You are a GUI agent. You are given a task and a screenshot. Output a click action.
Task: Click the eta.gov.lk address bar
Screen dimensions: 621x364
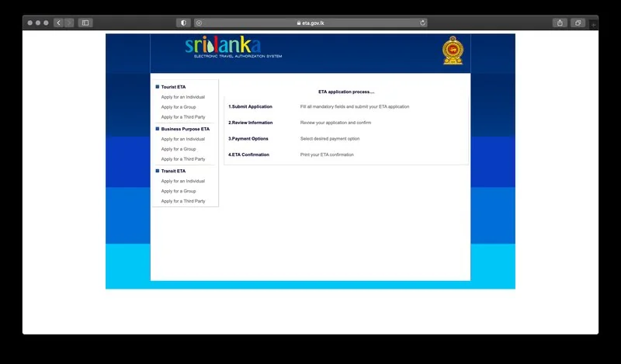(310, 23)
